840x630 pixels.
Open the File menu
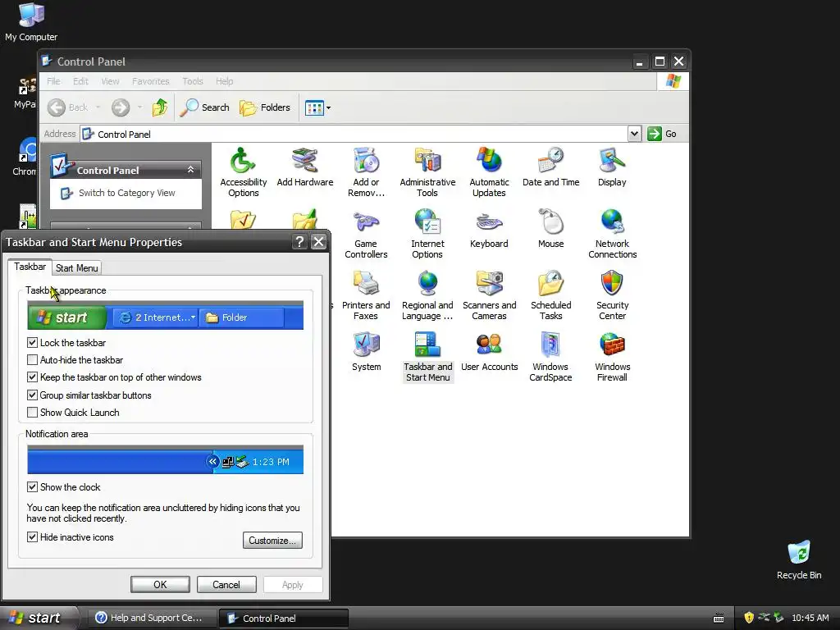[53, 81]
